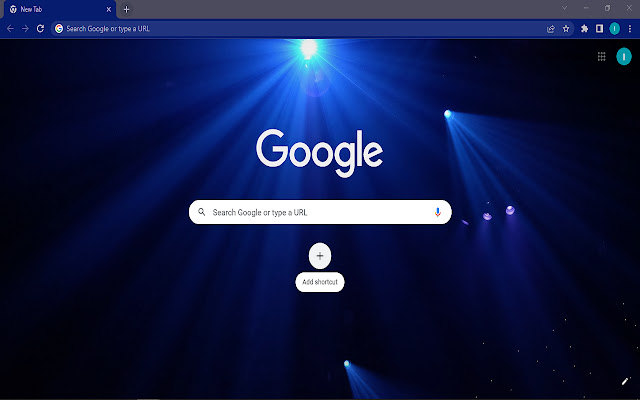Reload the page with refresh icon
Screen dimensions: 640x400
click(x=40, y=29)
